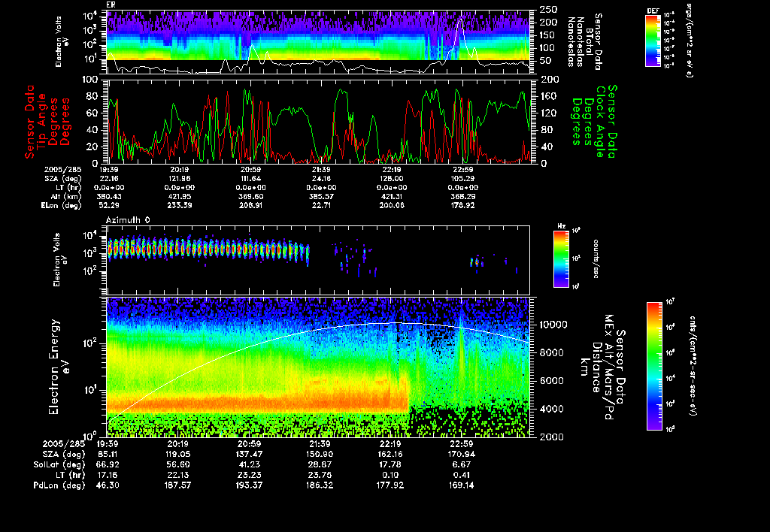Click the 'PdLon (deg)' row label
Screen dimensions: 770x532
[x=59, y=485]
